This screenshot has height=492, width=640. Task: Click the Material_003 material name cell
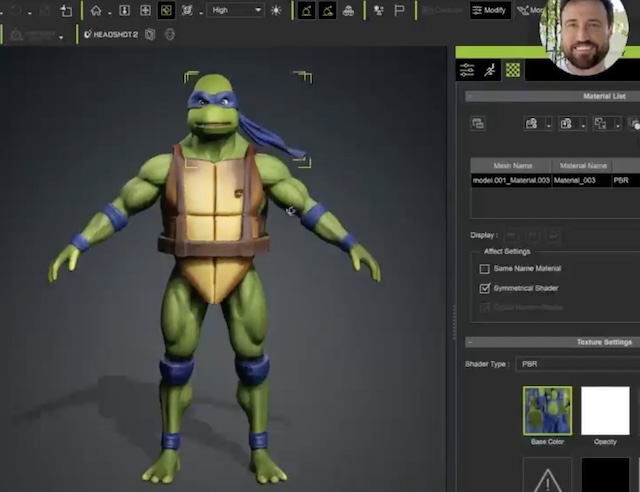pos(582,180)
